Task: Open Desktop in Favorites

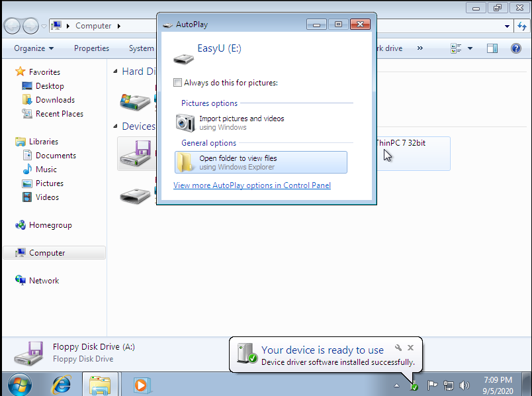Action: [x=50, y=86]
